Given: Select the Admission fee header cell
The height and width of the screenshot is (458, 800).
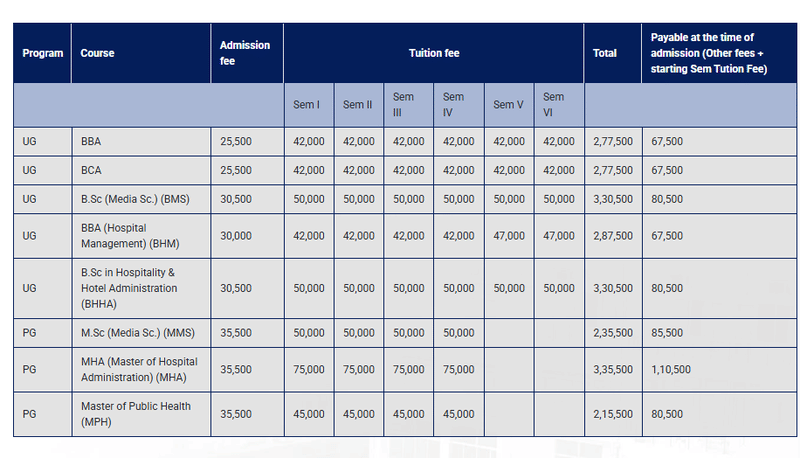Looking at the screenshot, I should click(245, 53).
